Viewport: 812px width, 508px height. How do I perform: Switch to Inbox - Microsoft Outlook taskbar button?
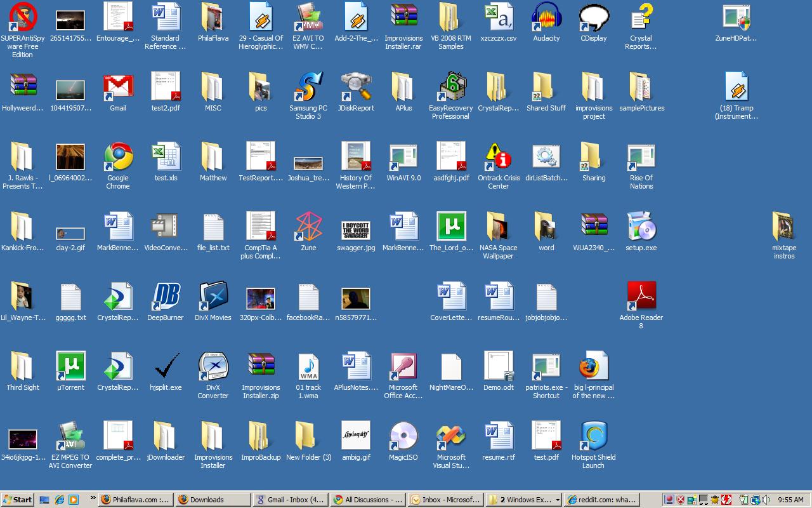[445, 500]
